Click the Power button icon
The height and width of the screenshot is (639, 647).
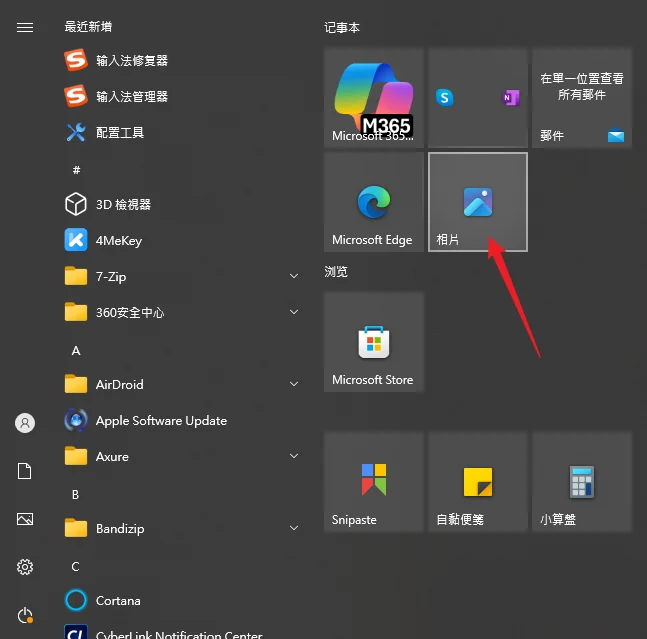coord(25,615)
